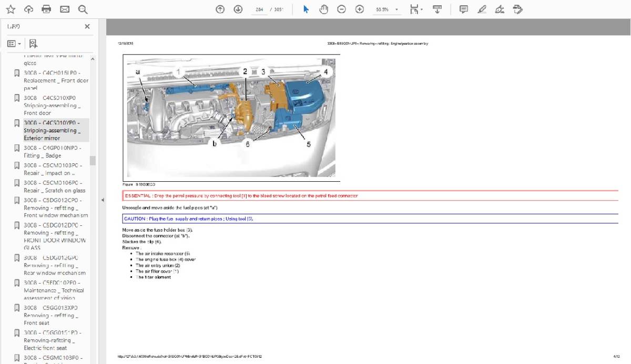Click the find current bookmark icon

coord(33,44)
